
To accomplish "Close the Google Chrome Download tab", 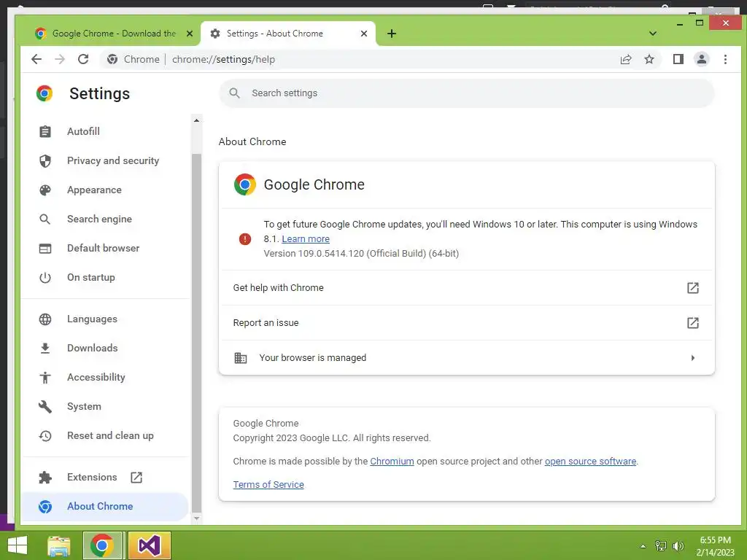I will (190, 34).
